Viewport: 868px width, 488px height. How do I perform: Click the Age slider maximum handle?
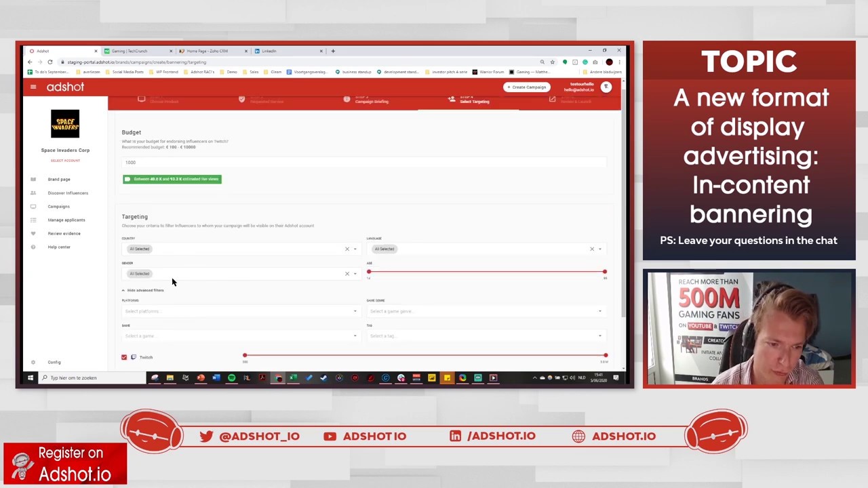[604, 272]
